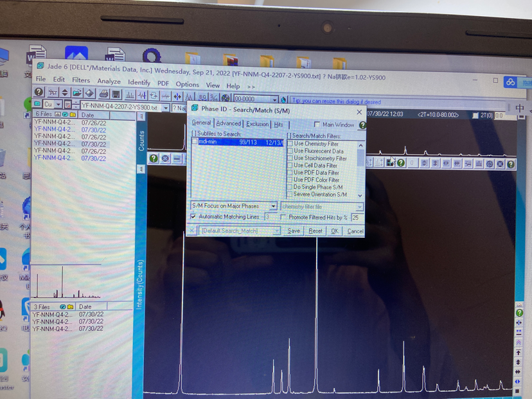Screen dimensions: 532x399
Task: Open the 00-0000 PDF number dropdown
Action: [274, 100]
